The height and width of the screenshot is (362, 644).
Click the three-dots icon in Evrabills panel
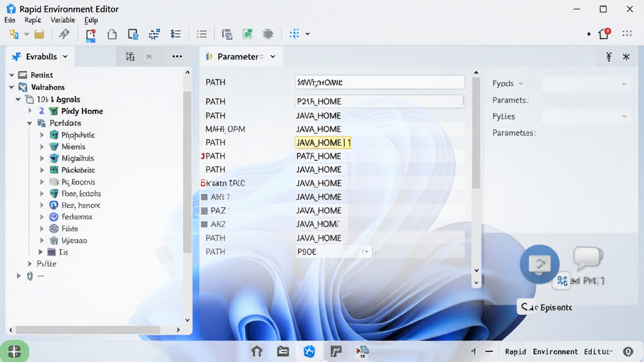tap(177, 57)
